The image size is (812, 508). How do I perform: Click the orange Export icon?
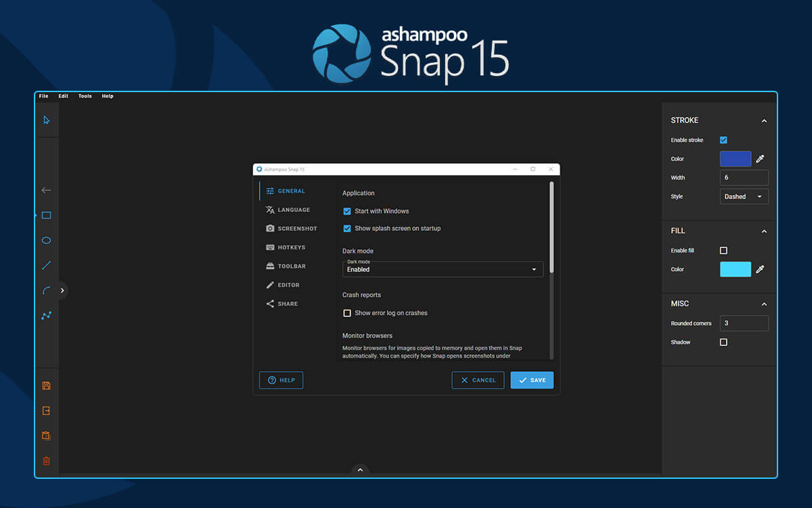(x=47, y=411)
